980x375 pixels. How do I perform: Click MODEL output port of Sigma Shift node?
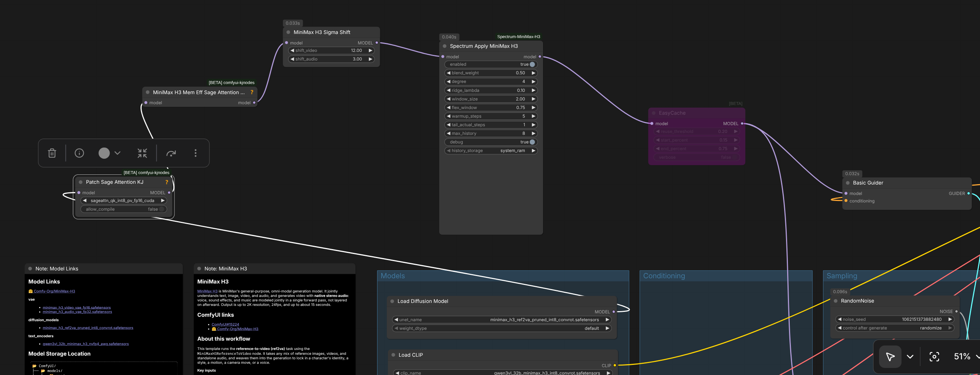(377, 43)
